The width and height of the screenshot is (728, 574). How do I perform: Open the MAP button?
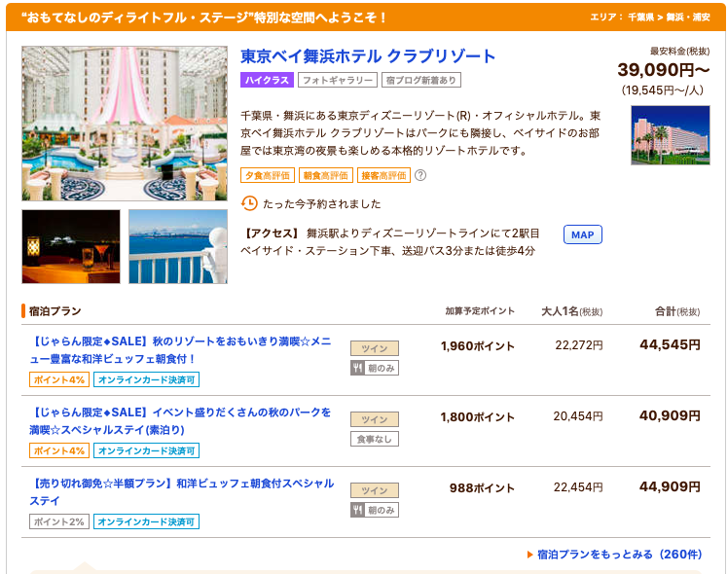582,234
